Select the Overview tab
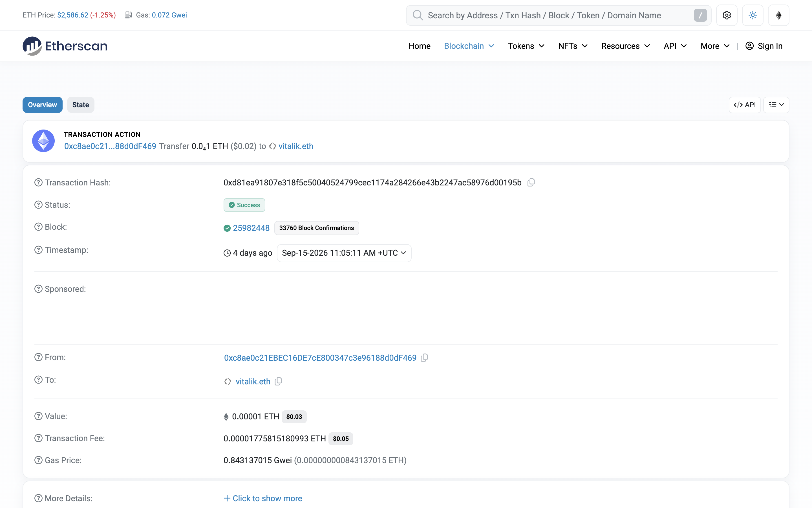The height and width of the screenshot is (508, 812). pos(42,105)
